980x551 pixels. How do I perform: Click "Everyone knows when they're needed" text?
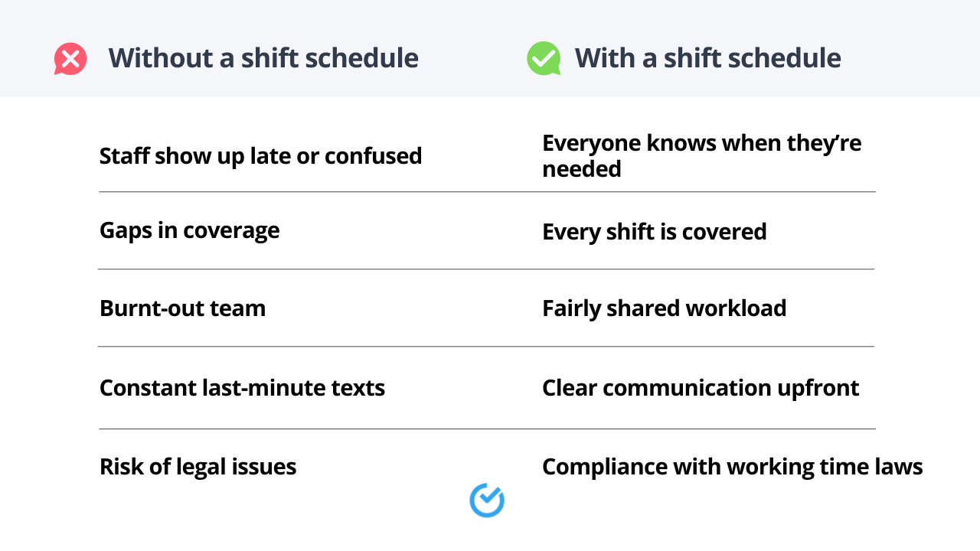(x=701, y=155)
